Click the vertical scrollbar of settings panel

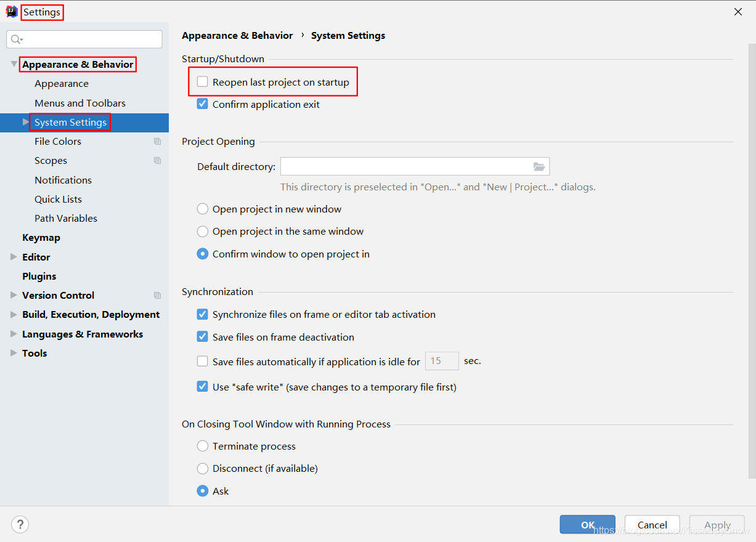[752, 261]
